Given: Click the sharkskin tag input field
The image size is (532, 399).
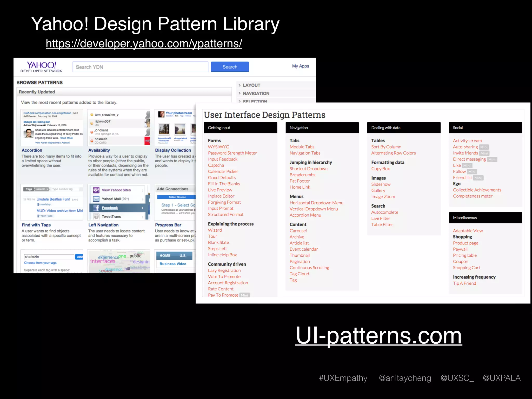Looking at the screenshot, I should pyautogui.click(x=49, y=257).
